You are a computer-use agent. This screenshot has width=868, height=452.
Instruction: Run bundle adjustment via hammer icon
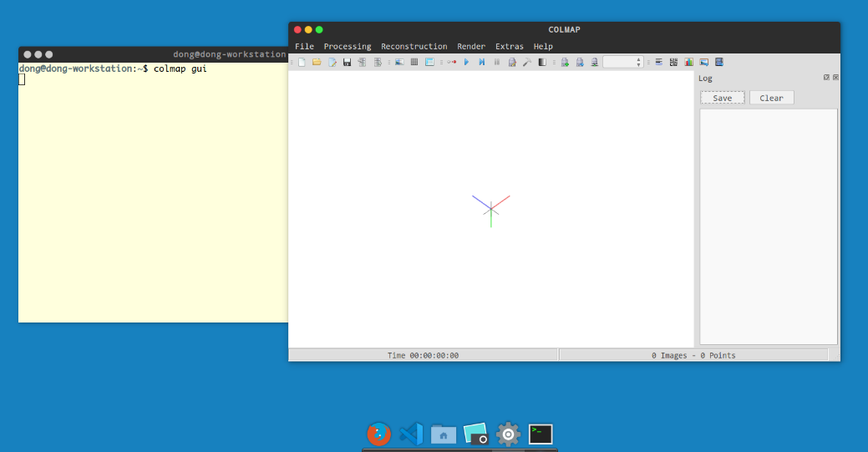[527, 62]
